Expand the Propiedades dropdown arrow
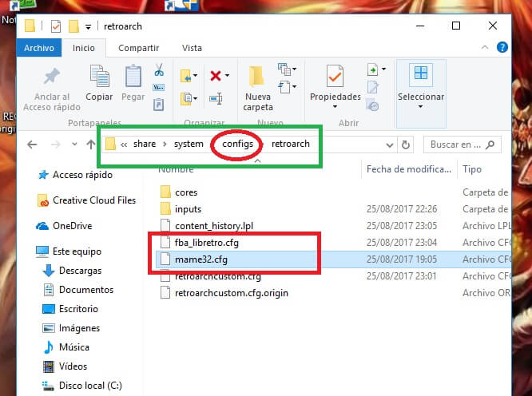Screen dimensions: 532x396 pyautogui.click(x=335, y=106)
